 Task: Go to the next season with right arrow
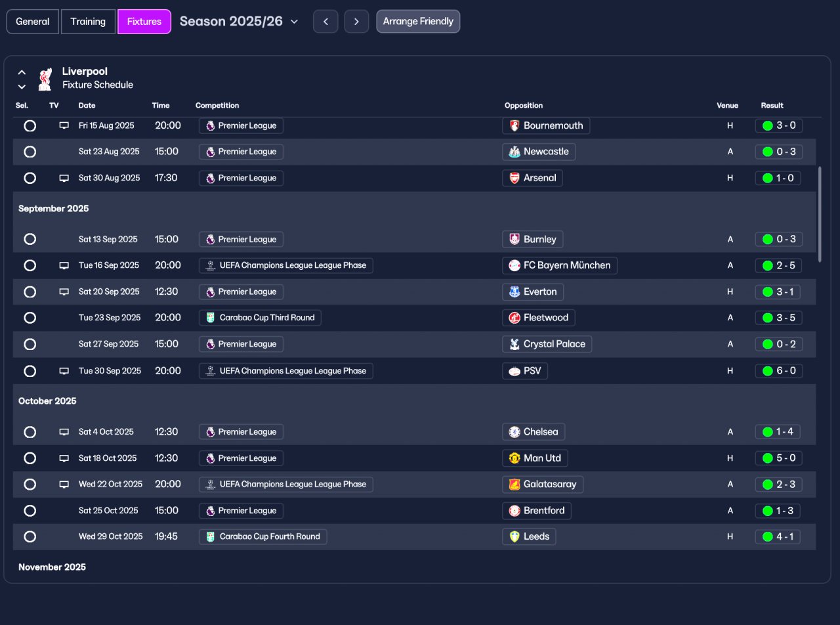pos(356,22)
